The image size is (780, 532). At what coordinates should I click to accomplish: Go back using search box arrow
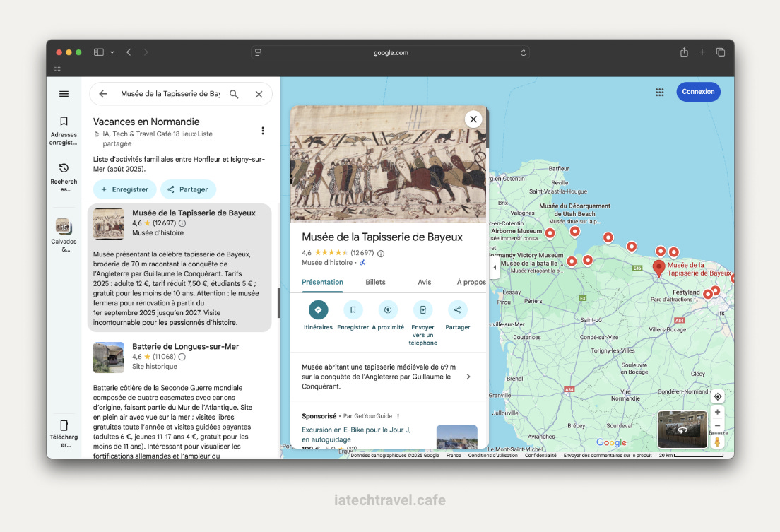point(103,94)
